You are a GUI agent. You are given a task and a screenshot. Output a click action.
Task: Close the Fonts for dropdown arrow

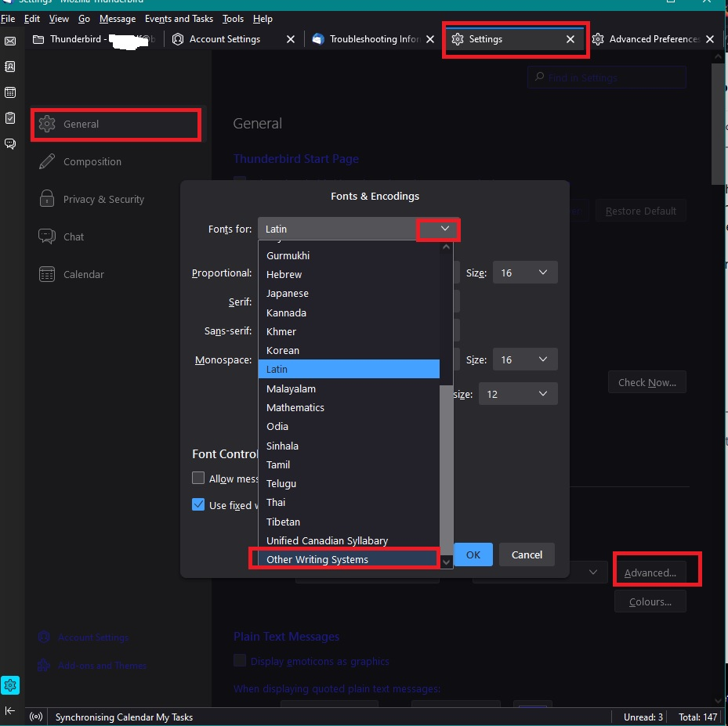click(x=444, y=229)
